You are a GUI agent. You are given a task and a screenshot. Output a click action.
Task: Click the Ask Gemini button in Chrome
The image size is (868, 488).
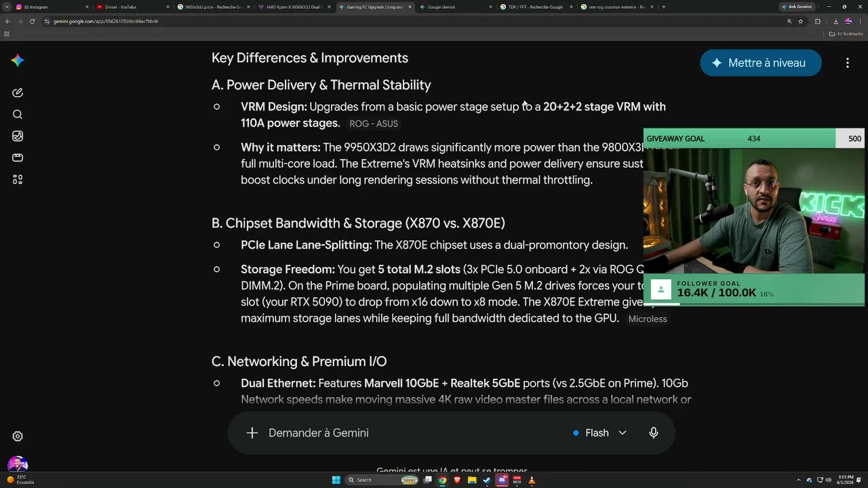[x=797, y=7]
